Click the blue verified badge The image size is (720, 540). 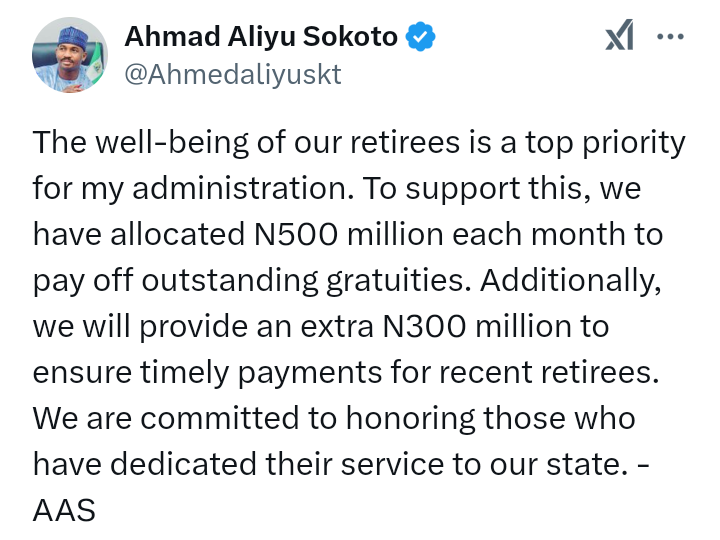pyautogui.click(x=421, y=38)
